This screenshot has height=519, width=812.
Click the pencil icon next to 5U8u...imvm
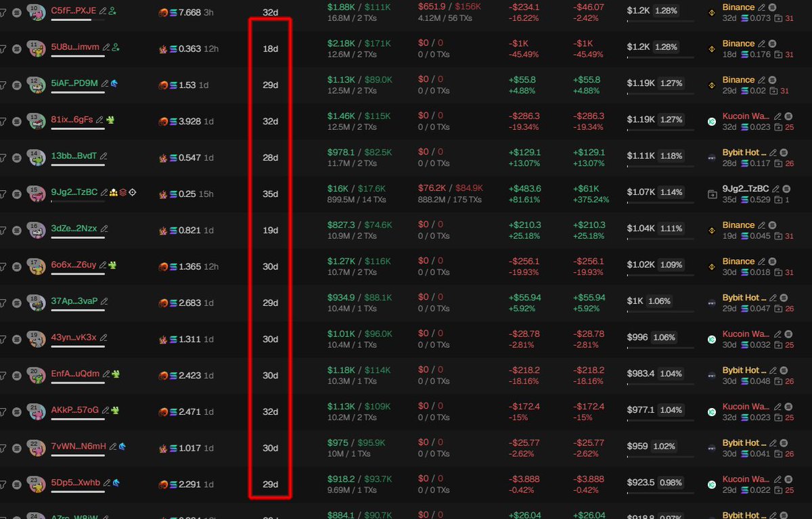tap(106, 47)
